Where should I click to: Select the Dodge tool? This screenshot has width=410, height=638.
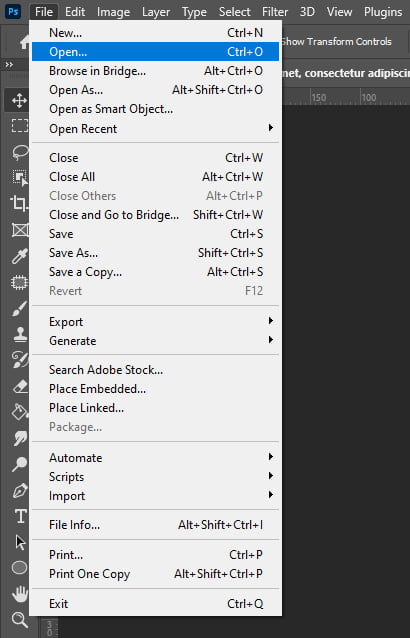(x=19, y=464)
